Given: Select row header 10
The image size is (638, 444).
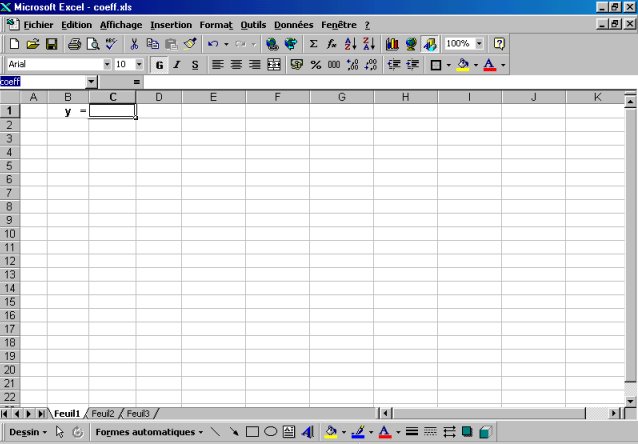Looking at the screenshot, I should pyautogui.click(x=10, y=234).
